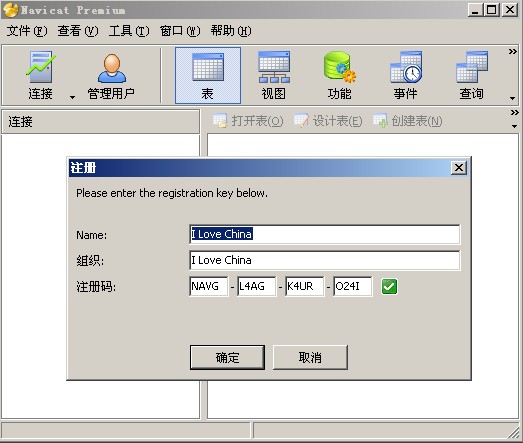
Task: Open main toolbar options dropdown arrow
Action: click(513, 98)
